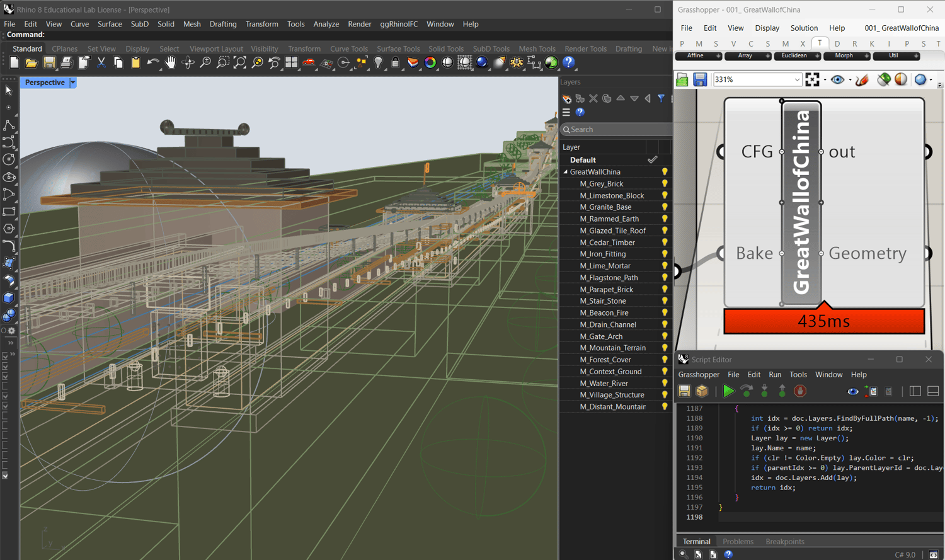The height and width of the screenshot is (560, 945).
Task: Toggle visibility bulb for M_Grey_Brick layer
Action: pos(664,184)
